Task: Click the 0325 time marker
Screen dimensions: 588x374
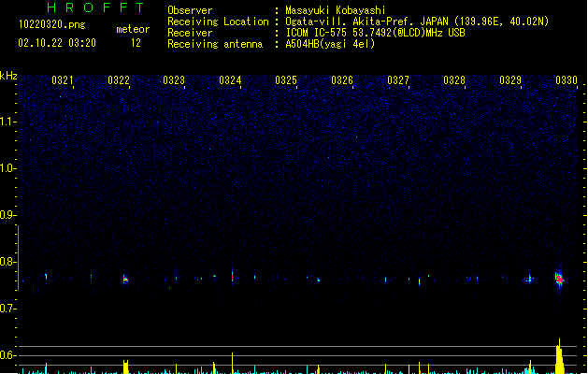Action: pyautogui.click(x=286, y=80)
